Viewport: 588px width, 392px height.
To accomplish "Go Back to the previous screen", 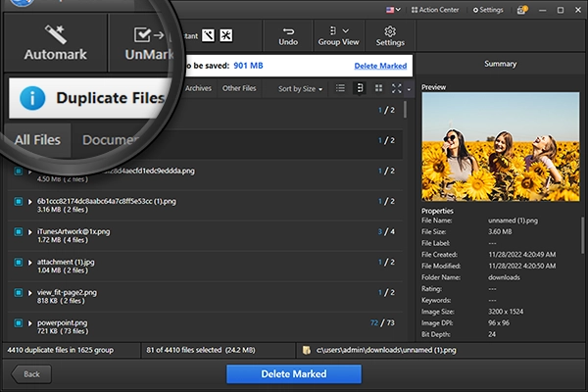I will 31,374.
